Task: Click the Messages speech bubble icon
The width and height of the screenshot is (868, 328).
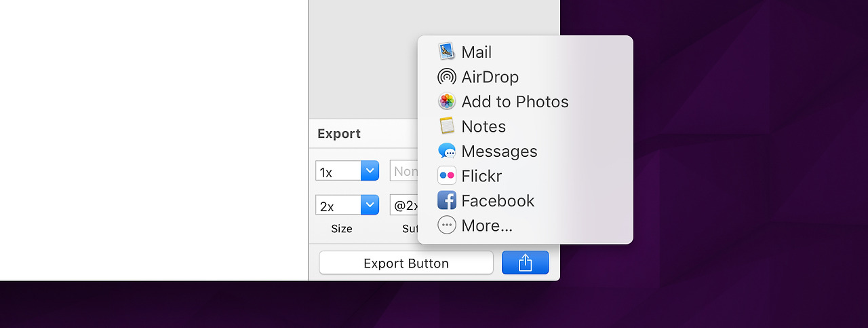Action: click(x=446, y=151)
